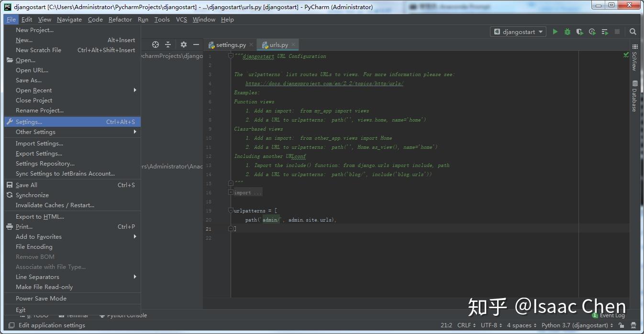Open the SciView side panel
This screenshot has height=334, width=644.
click(x=635, y=57)
